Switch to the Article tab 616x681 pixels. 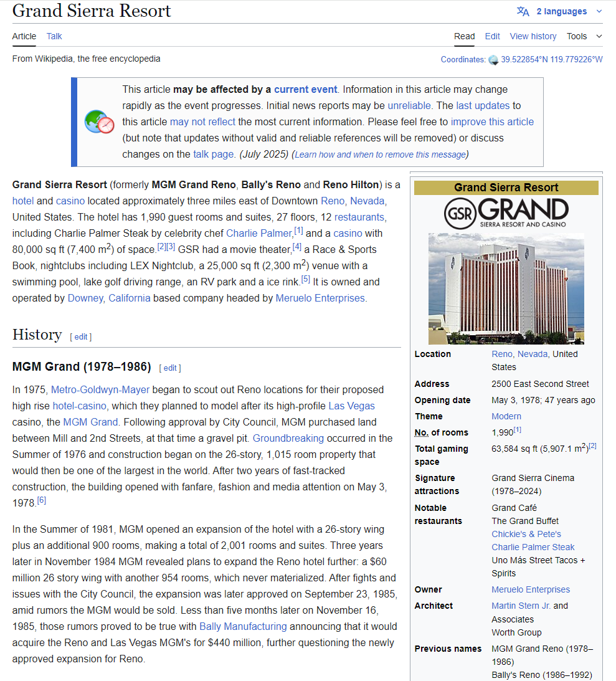24,37
